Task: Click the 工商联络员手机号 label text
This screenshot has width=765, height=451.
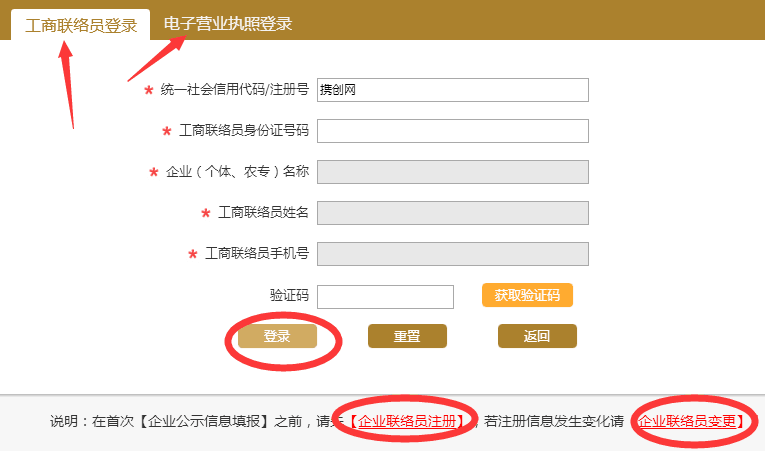Action: [257, 254]
